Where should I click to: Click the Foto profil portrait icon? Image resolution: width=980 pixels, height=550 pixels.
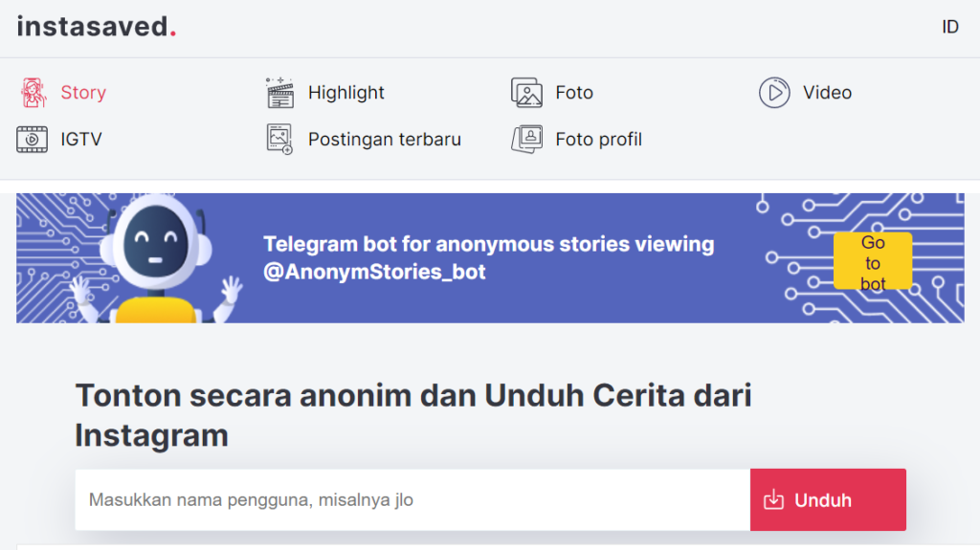[x=527, y=140]
